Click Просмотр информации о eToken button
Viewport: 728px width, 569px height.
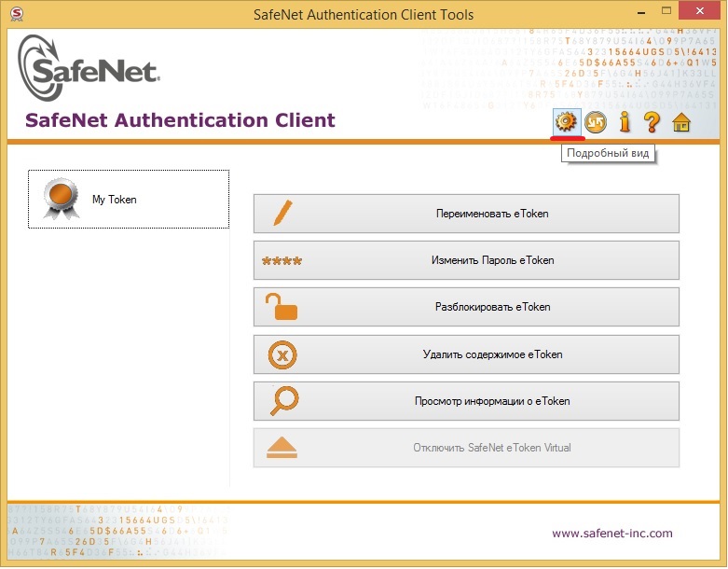(x=466, y=401)
